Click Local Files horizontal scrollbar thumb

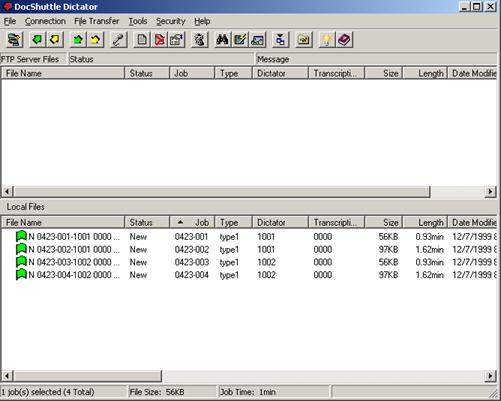(87, 376)
